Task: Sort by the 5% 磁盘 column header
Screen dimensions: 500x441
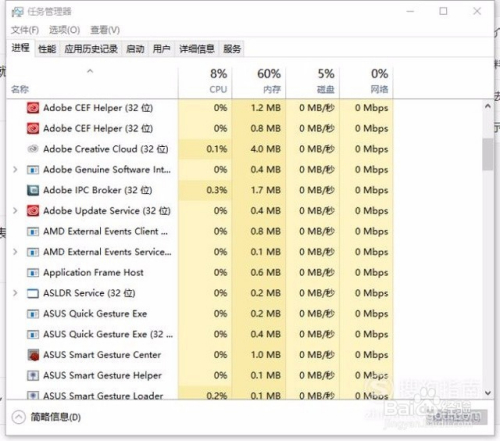Action: pos(312,83)
